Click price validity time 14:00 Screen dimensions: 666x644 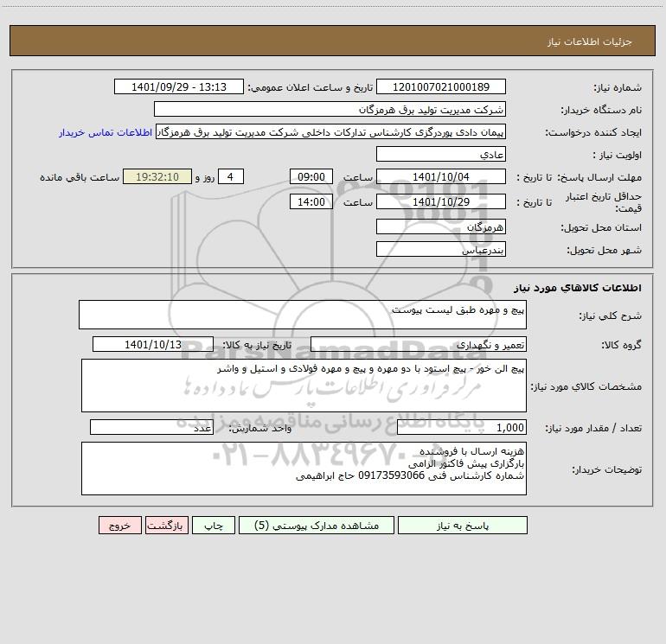point(311,201)
